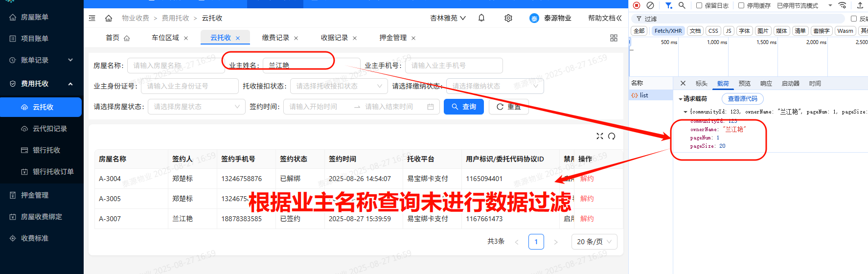Click the 查询 search button
Image resolution: width=868 pixels, height=274 pixels.
click(463, 107)
